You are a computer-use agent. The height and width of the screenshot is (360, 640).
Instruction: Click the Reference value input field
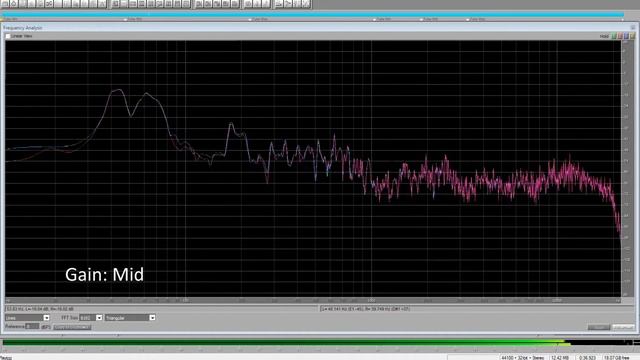point(32,327)
